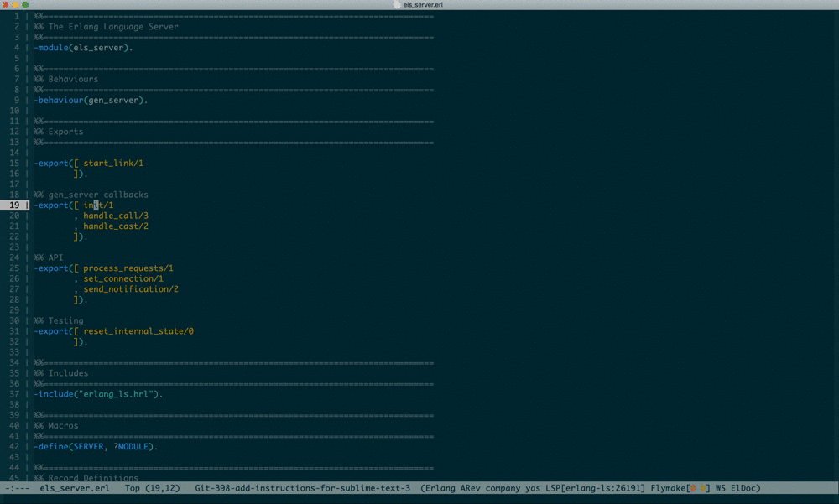Click the Erlang major mode indicator
This screenshot has height=504, width=839.
pos(441,488)
